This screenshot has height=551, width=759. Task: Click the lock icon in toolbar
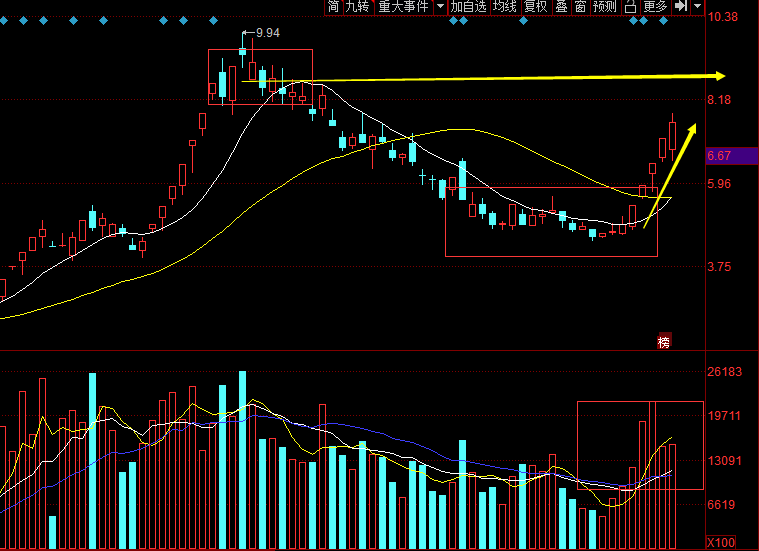tap(630, 7)
